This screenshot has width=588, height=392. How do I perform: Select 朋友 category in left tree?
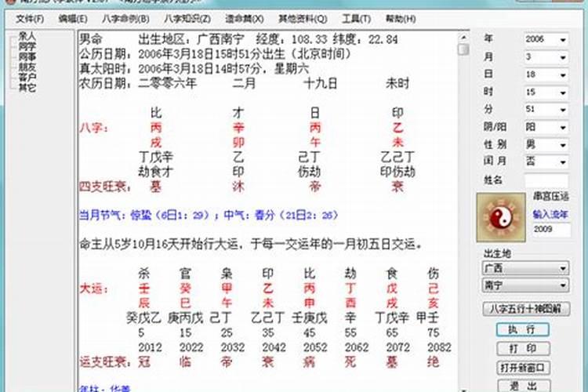coord(27,67)
